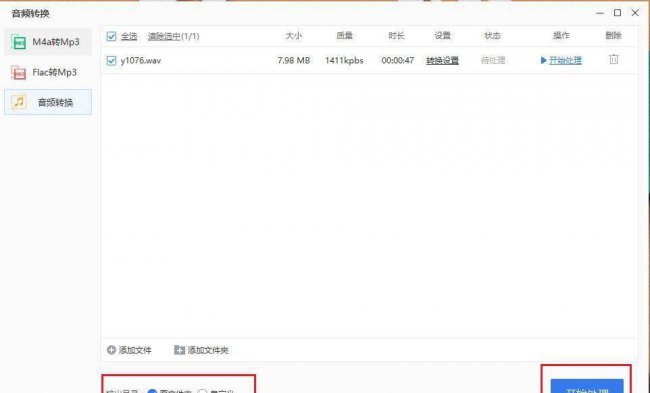Click the 待处理 status text
Image resolution: width=650 pixels, height=393 pixels.
(x=493, y=61)
